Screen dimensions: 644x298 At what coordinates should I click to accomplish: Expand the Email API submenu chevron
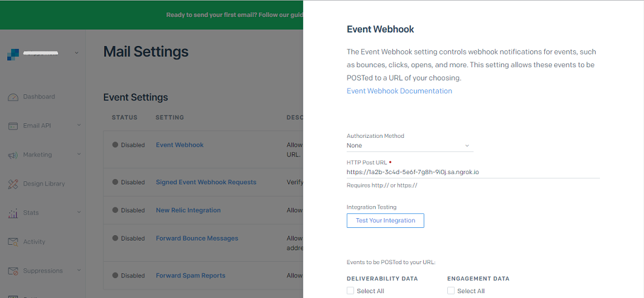click(79, 125)
